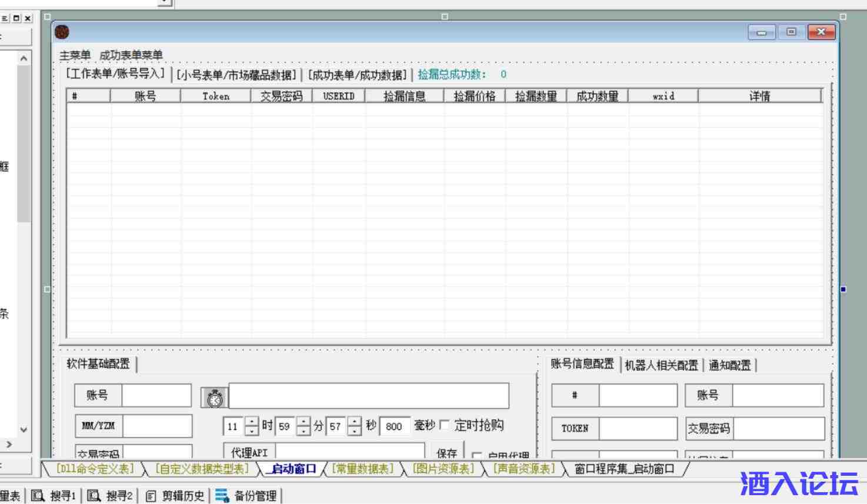Open 搜寻2 search panel icon
The image size is (867, 504).
[x=94, y=496]
